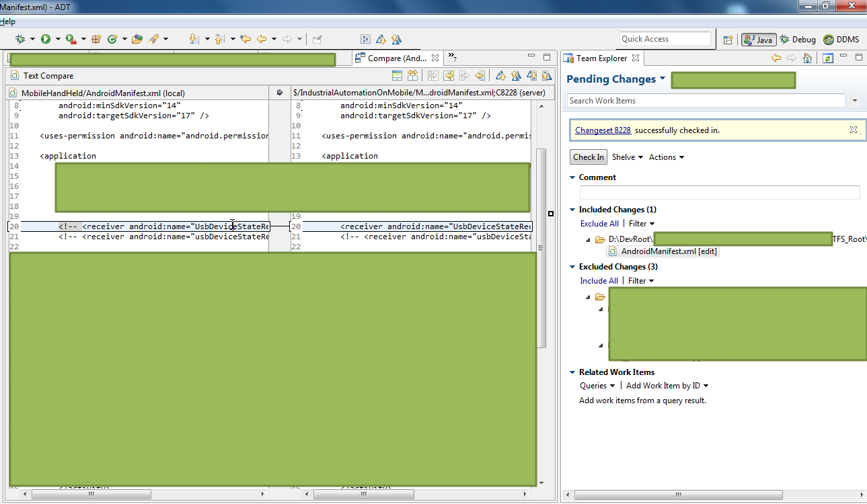
Task: Click the Debug bug icon in toolbar
Action: [20, 39]
